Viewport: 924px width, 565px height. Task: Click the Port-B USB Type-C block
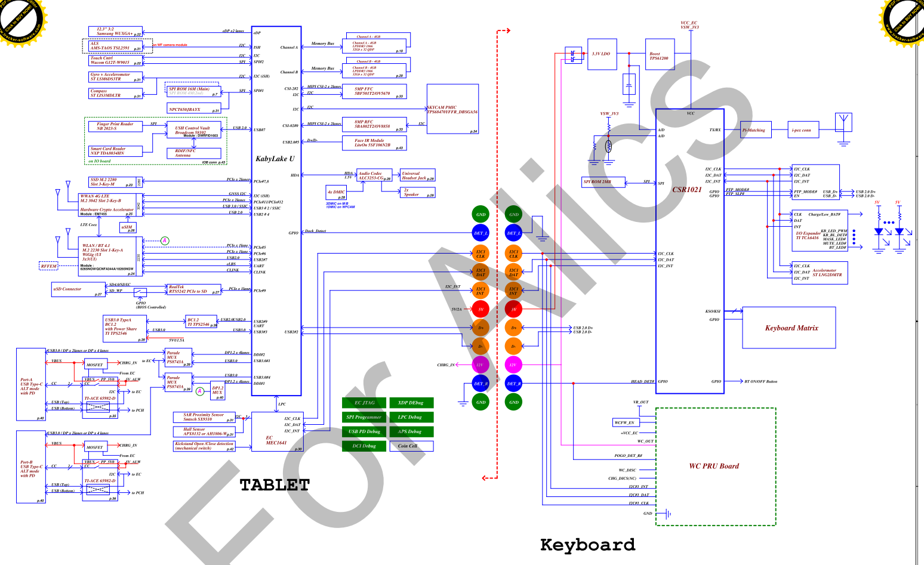point(31,468)
